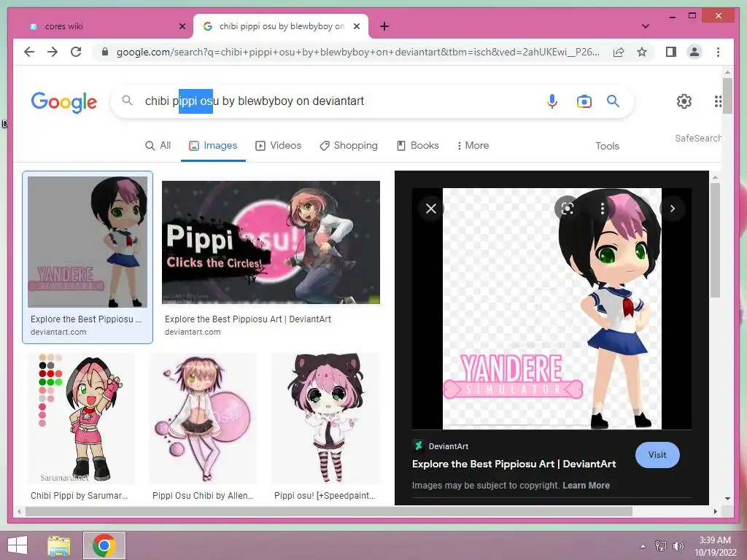Image resolution: width=747 pixels, height=560 pixels.
Task: Close the image preview panel
Action: coord(430,209)
